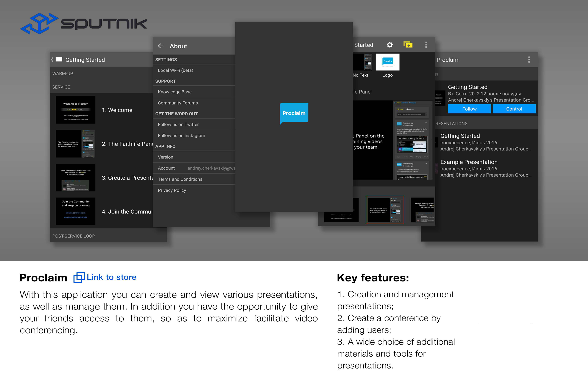588x392 pixels.
Task: Click the back chevron beside Getting Started
Action: point(52,60)
